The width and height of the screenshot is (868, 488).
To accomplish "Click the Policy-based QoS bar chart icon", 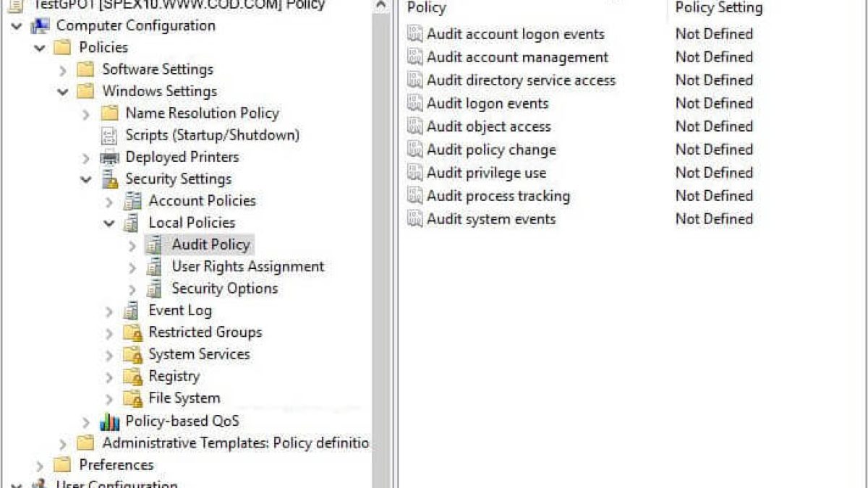I will click(x=109, y=421).
